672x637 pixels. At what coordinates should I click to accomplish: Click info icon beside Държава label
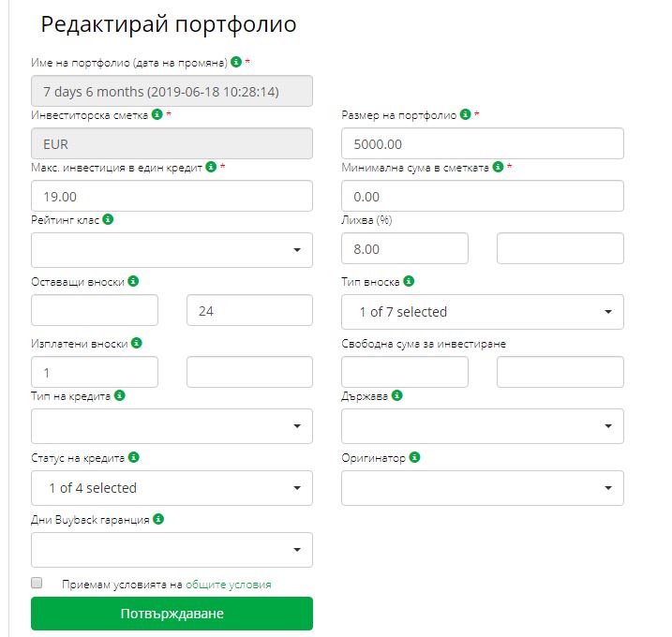[396, 395]
